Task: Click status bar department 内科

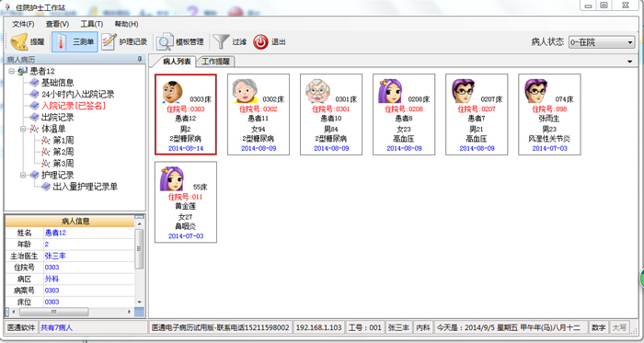Action: [x=423, y=327]
